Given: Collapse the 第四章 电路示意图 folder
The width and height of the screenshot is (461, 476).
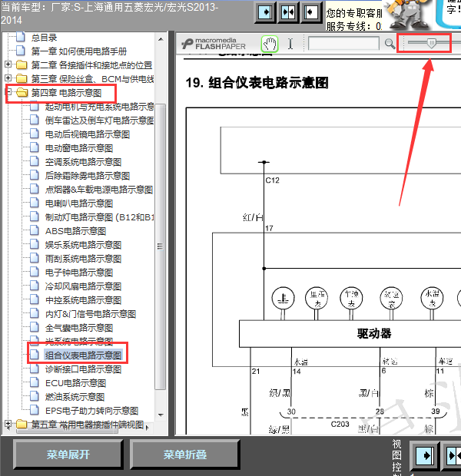Looking at the screenshot, I should [x=8, y=91].
